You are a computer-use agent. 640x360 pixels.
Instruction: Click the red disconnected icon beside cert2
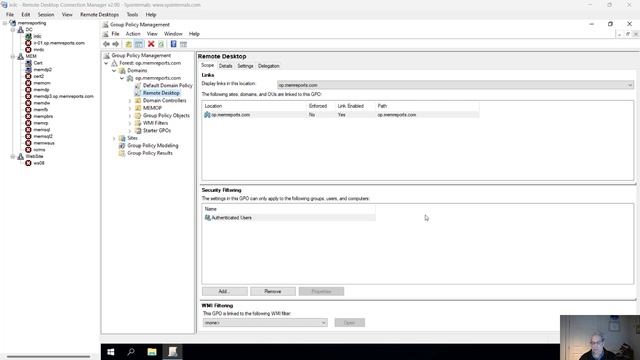(x=28, y=76)
